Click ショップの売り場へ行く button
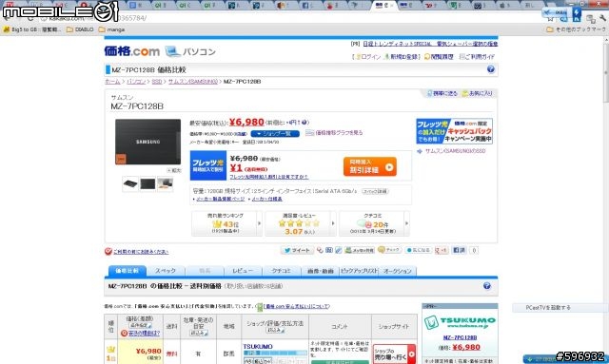The width and height of the screenshot is (609, 364). (394, 354)
